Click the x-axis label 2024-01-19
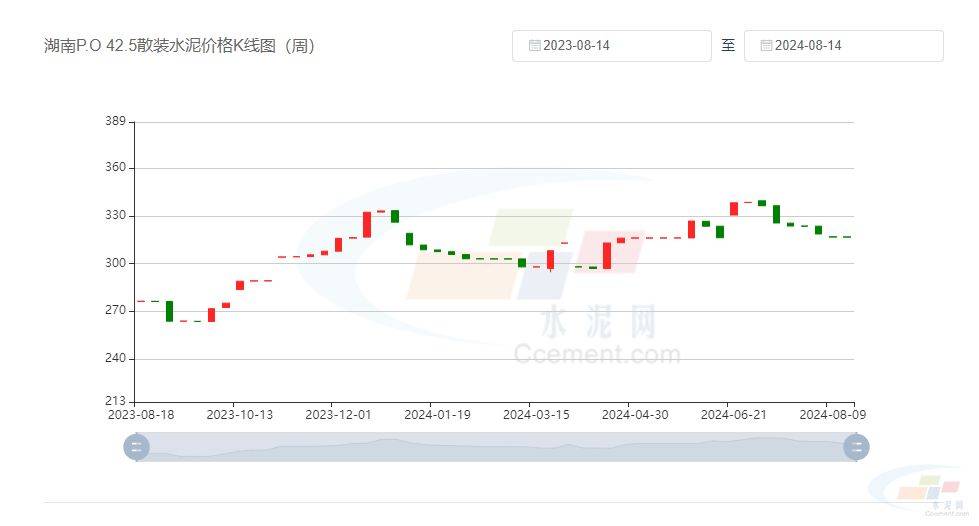The image size is (979, 526). 437,415
